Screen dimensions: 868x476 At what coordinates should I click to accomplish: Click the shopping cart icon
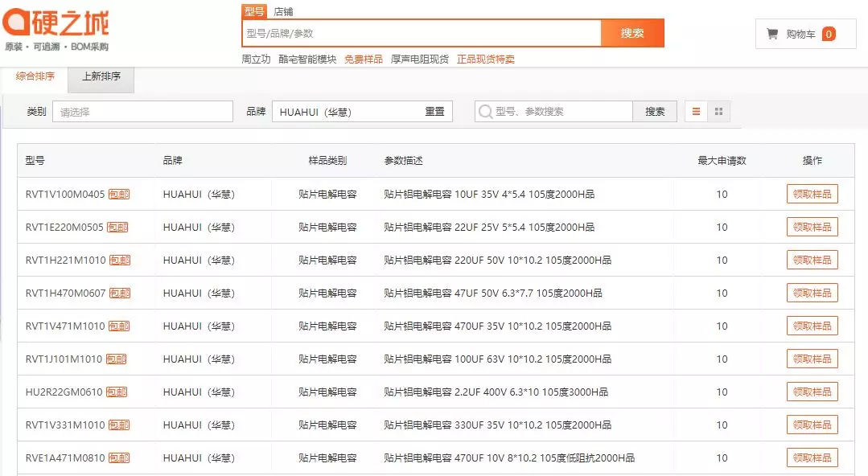[x=772, y=34]
